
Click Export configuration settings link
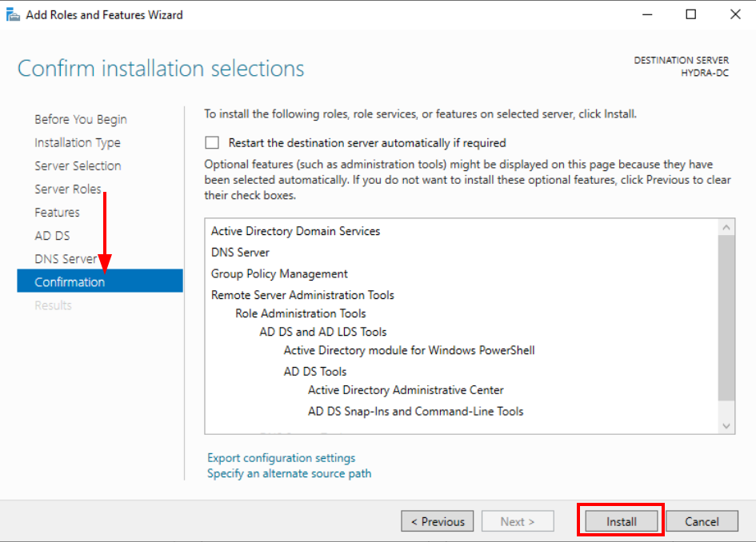pyautogui.click(x=281, y=458)
